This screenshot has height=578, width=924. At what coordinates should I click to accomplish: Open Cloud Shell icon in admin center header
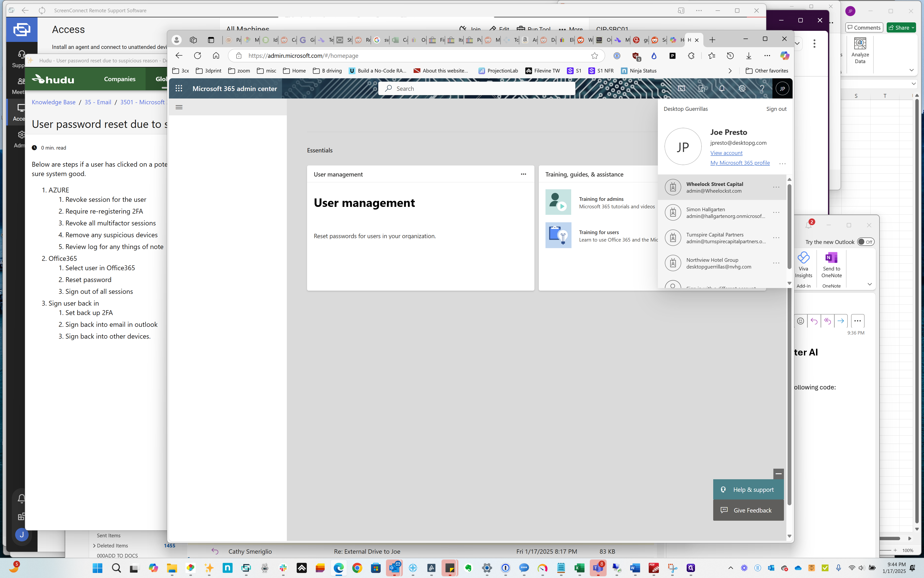tap(681, 88)
